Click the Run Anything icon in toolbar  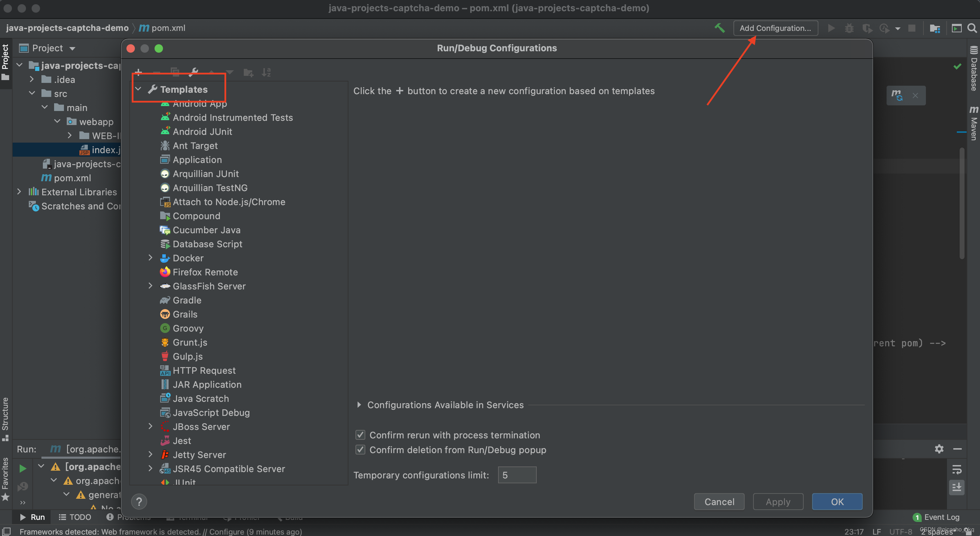956,28
